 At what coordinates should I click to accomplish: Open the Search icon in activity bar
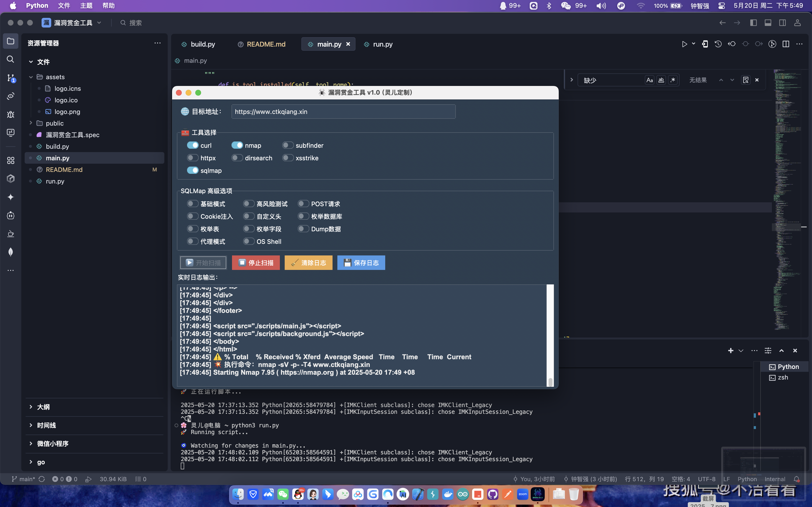pyautogui.click(x=10, y=59)
